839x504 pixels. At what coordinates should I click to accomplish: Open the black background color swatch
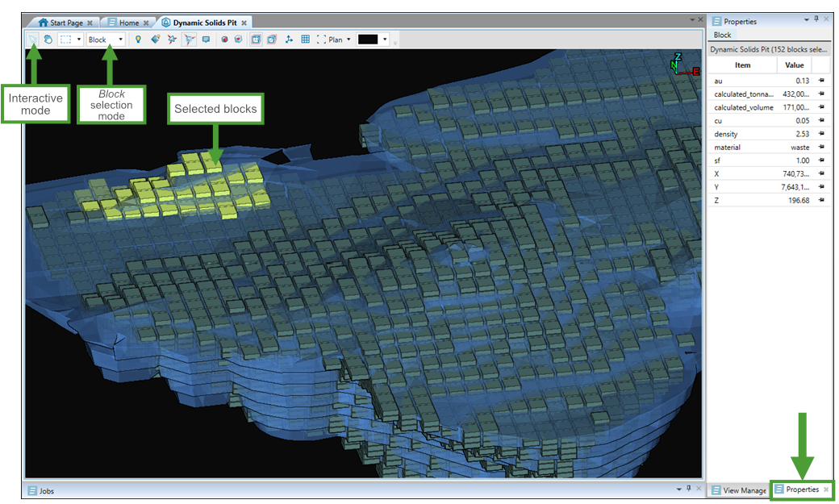point(368,39)
